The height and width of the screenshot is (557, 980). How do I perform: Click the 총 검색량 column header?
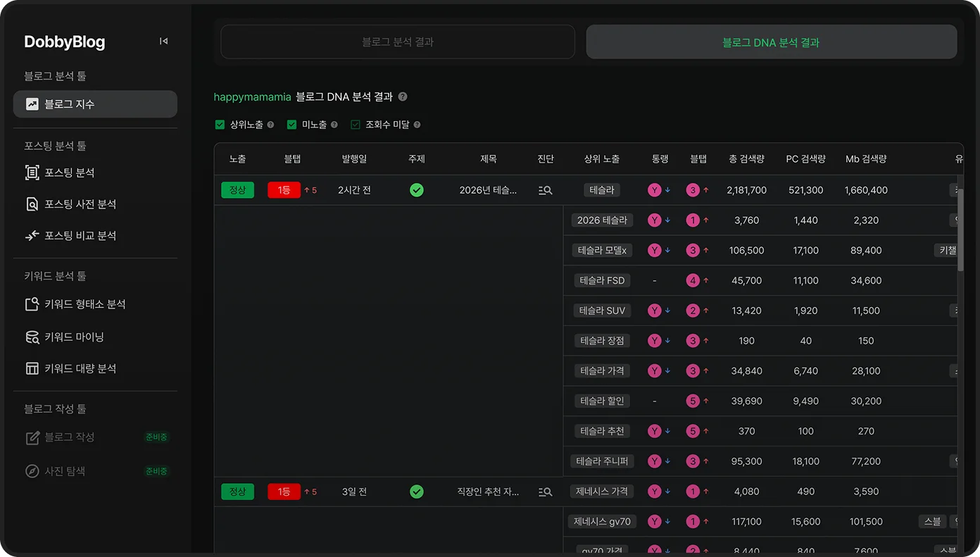[x=746, y=159]
